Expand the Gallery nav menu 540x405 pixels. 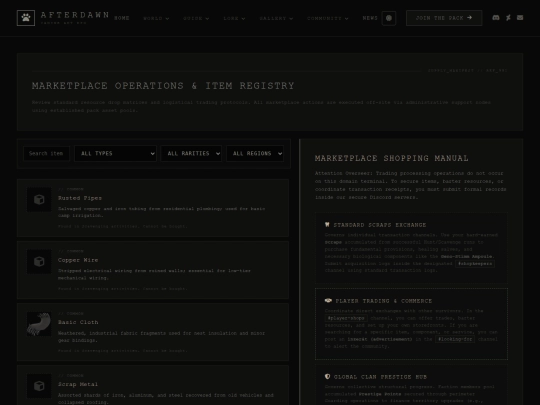tap(276, 18)
